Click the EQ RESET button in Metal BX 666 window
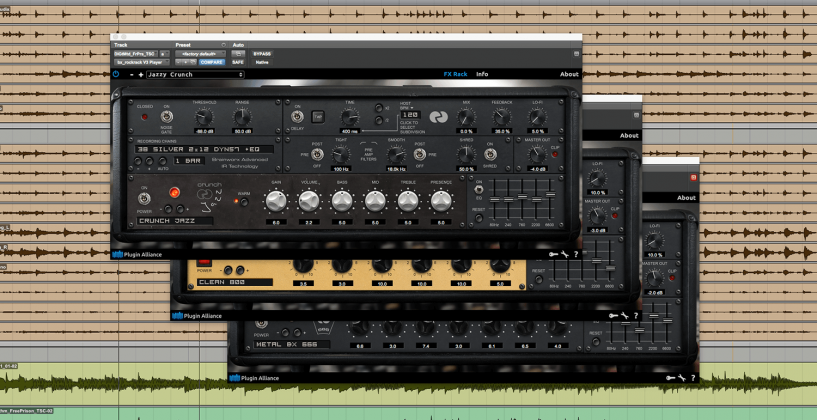The height and width of the screenshot is (420, 817). click(x=596, y=342)
